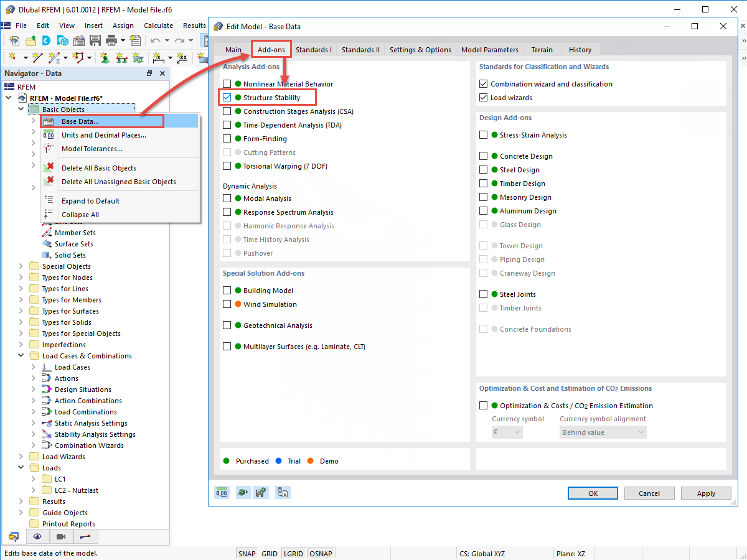Screen dimensions: 747x560
Task: Choose Base Data from the context menu
Action: click(80, 121)
